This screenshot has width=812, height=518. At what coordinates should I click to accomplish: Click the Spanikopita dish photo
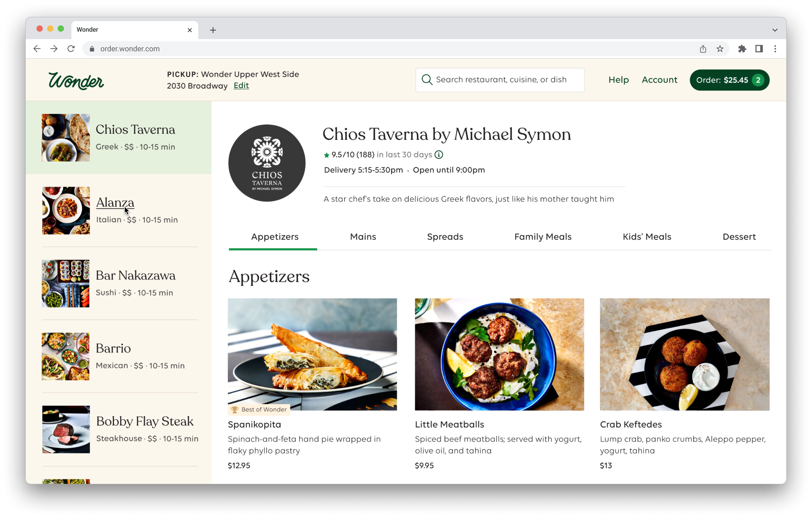click(x=312, y=354)
